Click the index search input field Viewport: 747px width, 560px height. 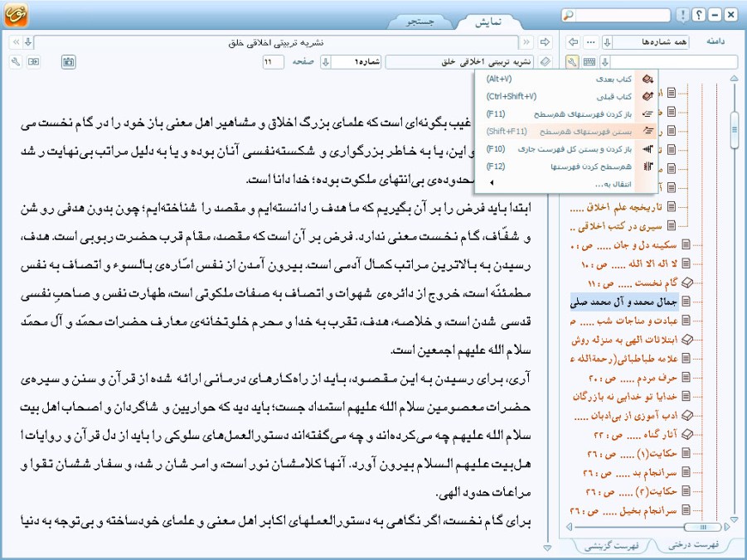point(674,62)
